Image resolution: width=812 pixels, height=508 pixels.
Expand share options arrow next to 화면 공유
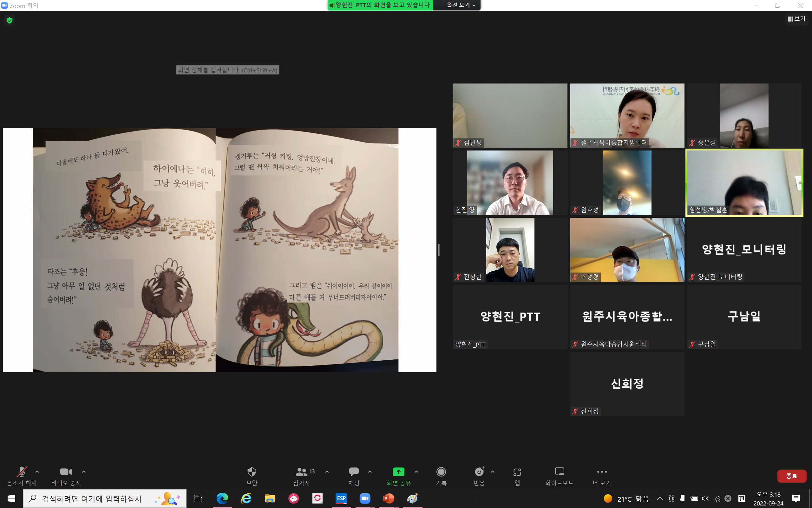point(416,472)
